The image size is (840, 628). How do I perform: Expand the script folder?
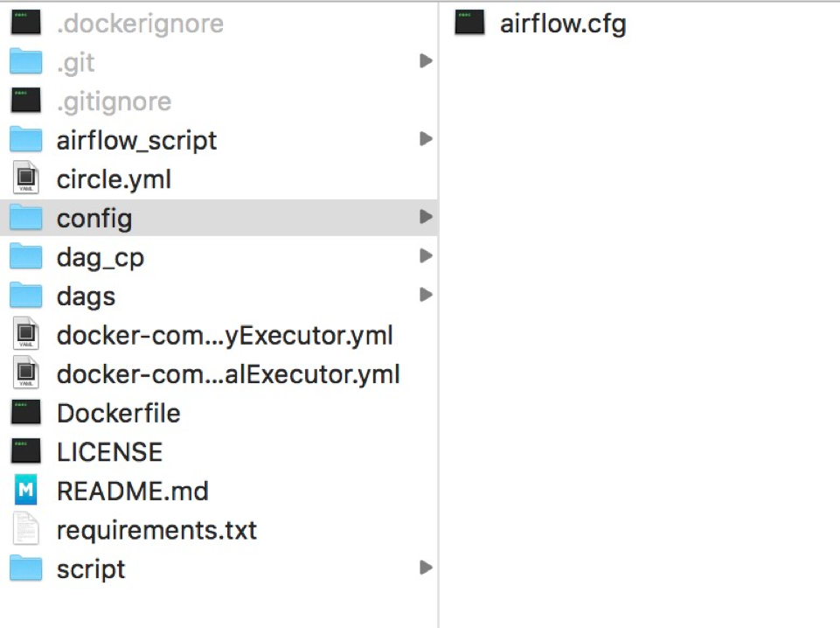(426, 568)
